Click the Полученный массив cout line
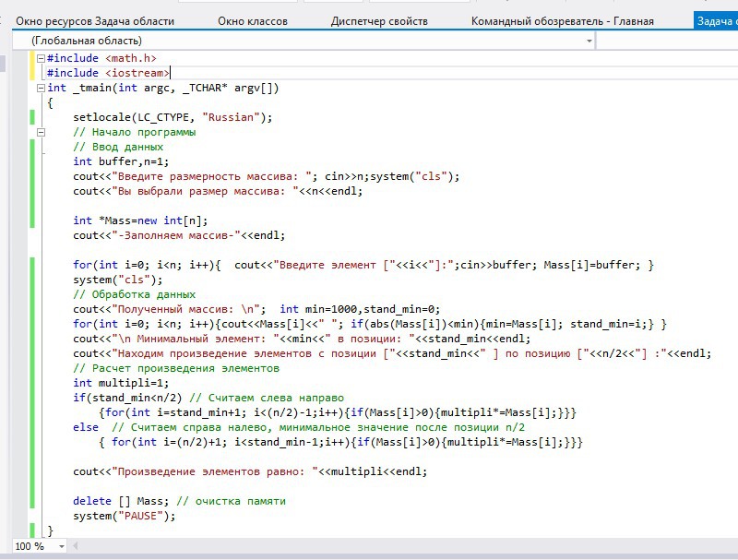The height and width of the screenshot is (560, 738). [256, 309]
